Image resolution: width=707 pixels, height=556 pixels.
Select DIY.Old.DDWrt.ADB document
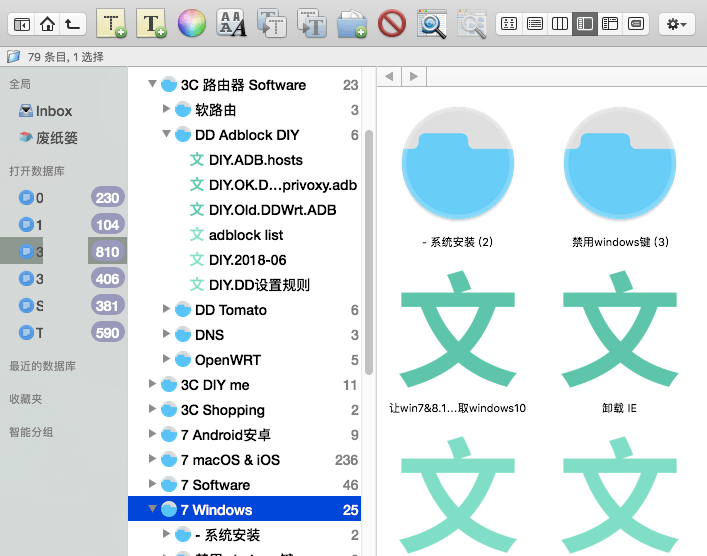coord(263,210)
